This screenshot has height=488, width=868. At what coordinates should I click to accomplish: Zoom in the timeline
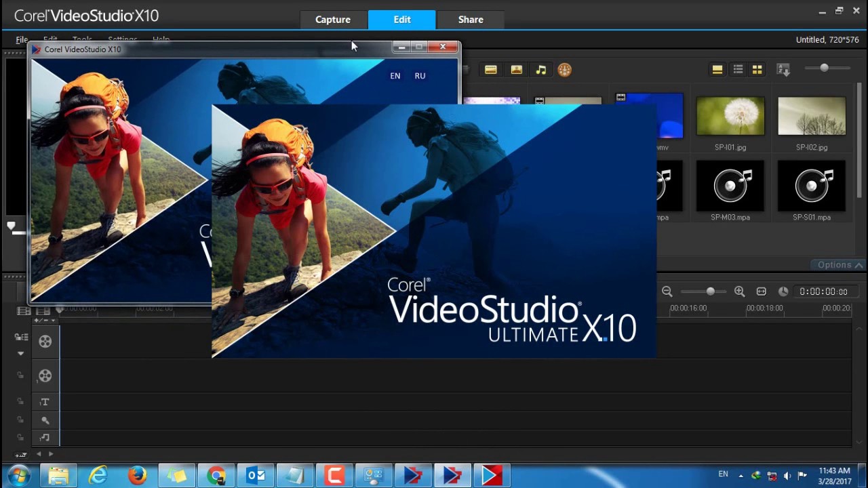(x=739, y=291)
